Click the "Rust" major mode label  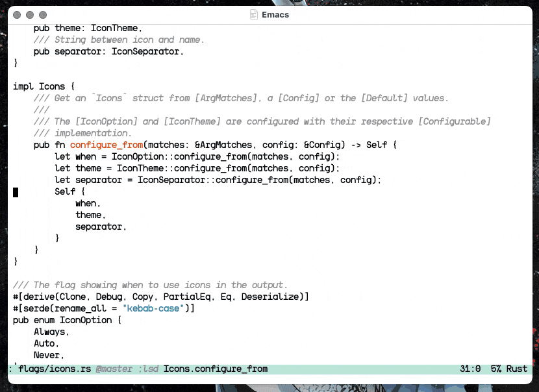coord(517,369)
